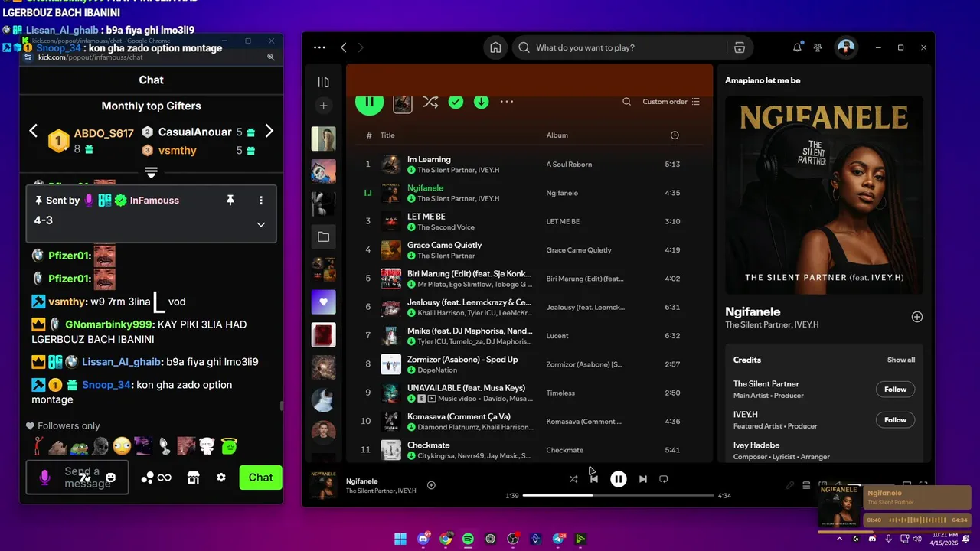
Task: Click the Send a message input
Action: coord(77,478)
